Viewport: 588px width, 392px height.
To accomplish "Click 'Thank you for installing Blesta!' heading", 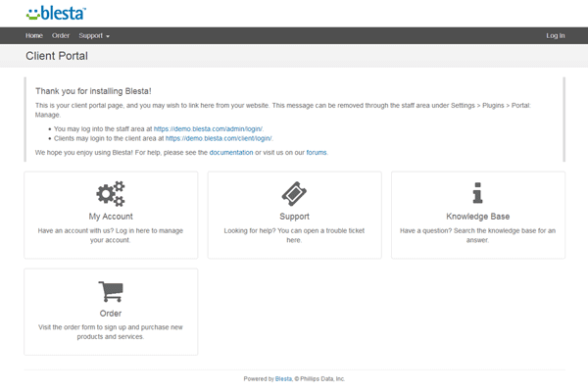I will (x=93, y=91).
